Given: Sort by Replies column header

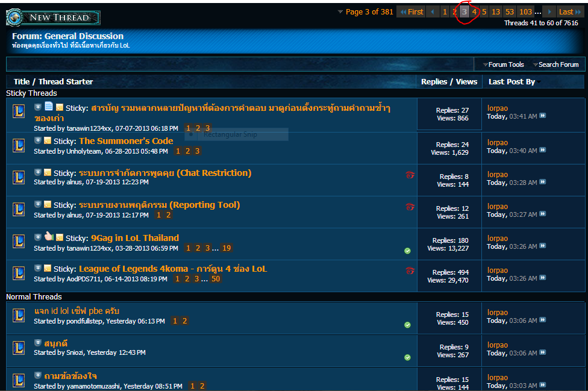Looking at the screenshot, I should click(434, 82).
